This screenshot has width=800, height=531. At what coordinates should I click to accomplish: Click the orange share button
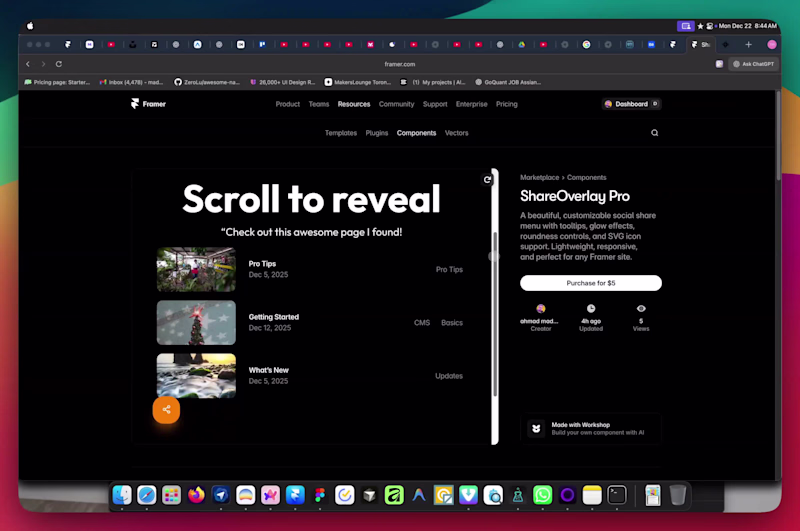point(166,410)
